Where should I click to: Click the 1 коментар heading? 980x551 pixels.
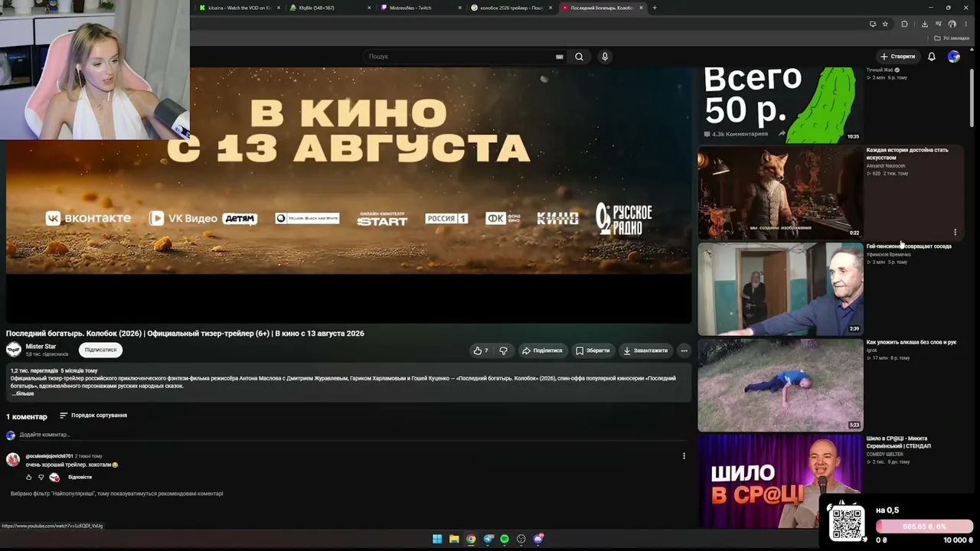point(27,416)
